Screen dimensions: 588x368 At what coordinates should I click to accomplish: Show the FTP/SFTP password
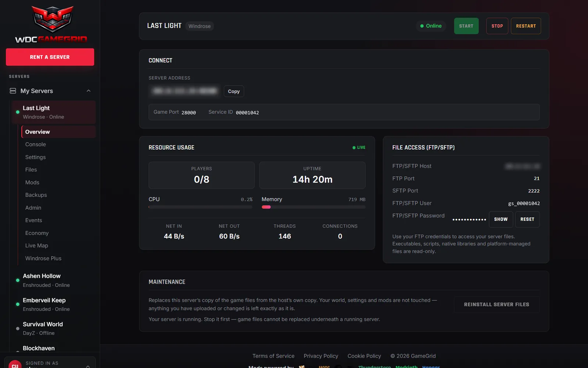(501, 219)
